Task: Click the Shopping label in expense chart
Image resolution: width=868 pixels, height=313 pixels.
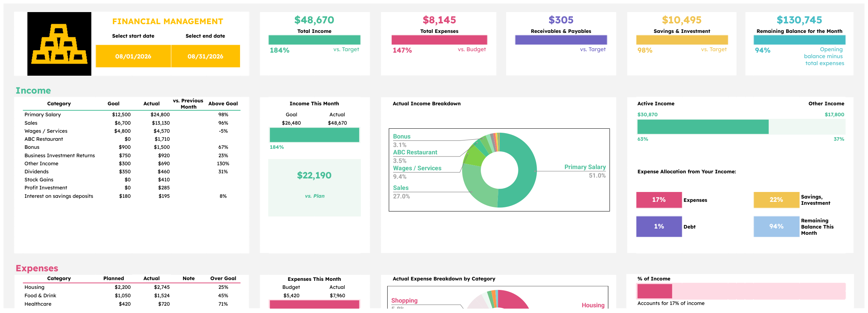Action: (x=404, y=301)
